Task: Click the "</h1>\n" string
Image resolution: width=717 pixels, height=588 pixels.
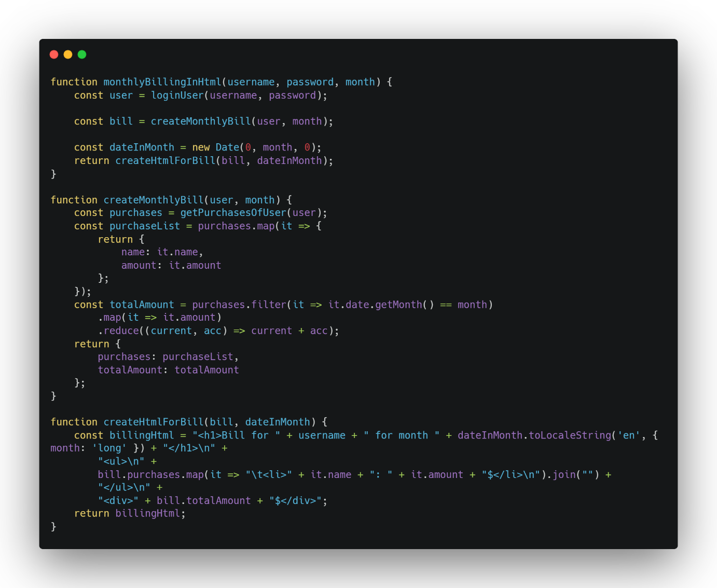Action: click(189, 448)
